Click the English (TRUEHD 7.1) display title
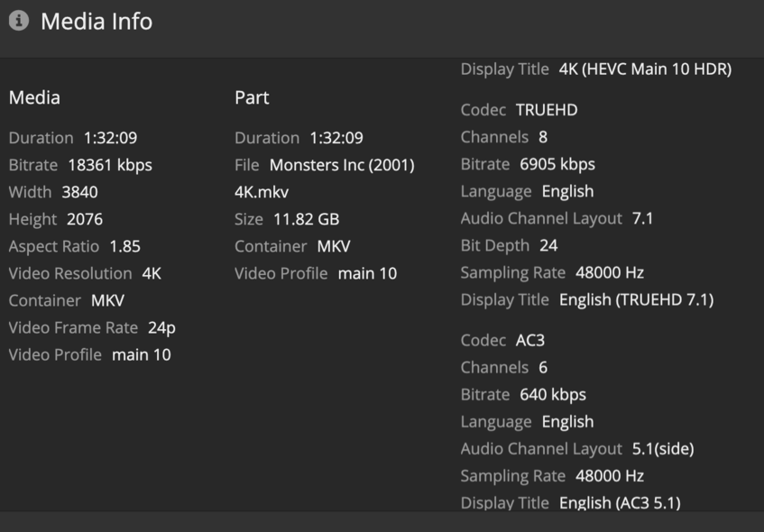The image size is (764, 532). (636, 299)
